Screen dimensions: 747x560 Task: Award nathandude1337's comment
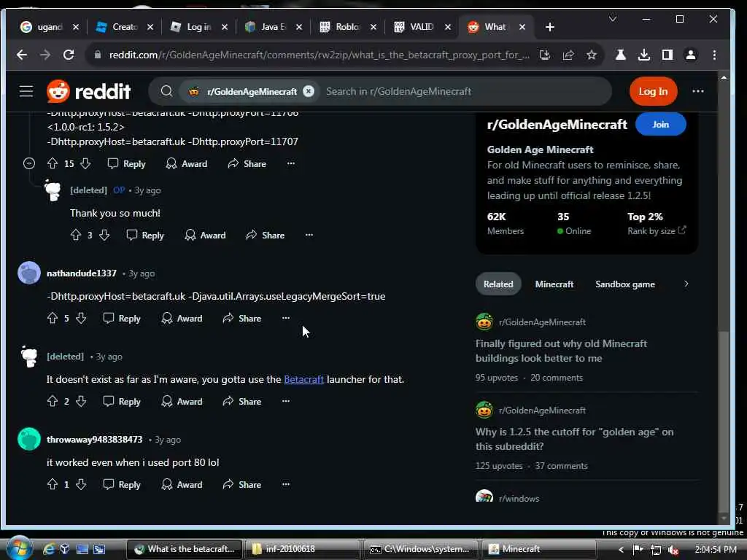click(x=182, y=318)
